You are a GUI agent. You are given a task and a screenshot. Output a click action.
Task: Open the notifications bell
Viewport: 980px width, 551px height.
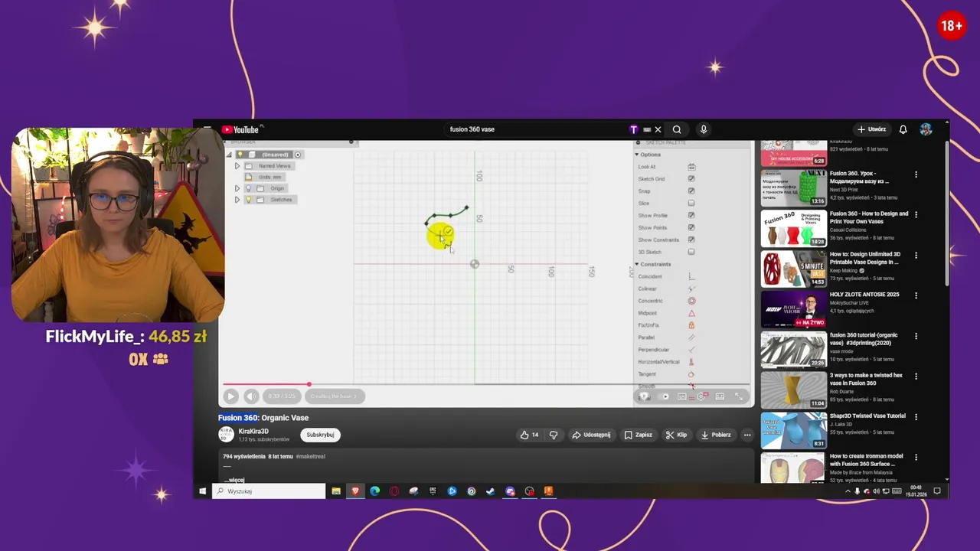(903, 129)
